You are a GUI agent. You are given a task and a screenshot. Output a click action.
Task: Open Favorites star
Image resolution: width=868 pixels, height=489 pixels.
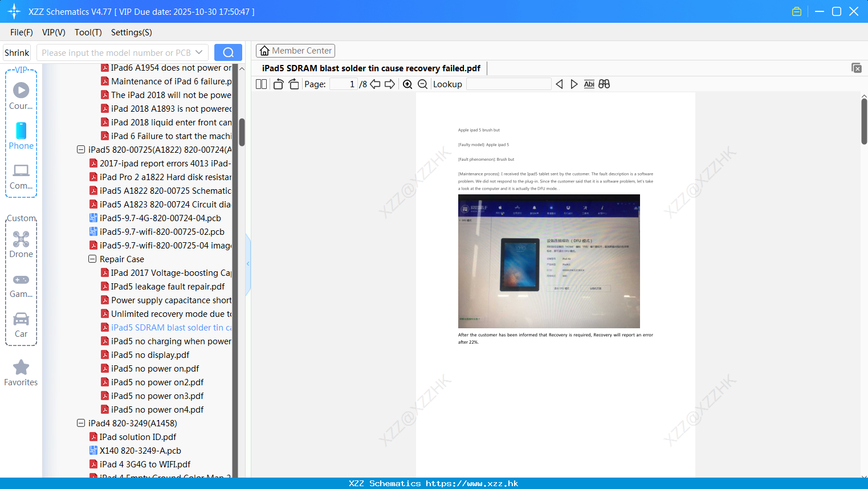point(21,373)
